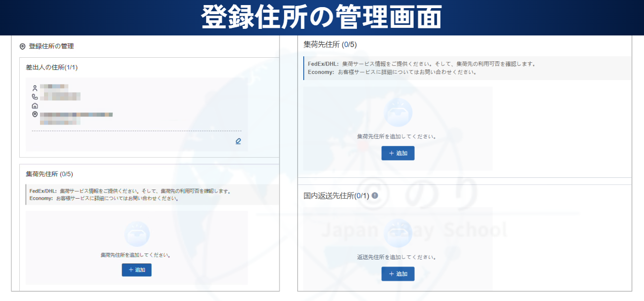The image size is (644, 301).
Task: Click the 国内返送先住所(0/1) section heading
Action: point(333,196)
